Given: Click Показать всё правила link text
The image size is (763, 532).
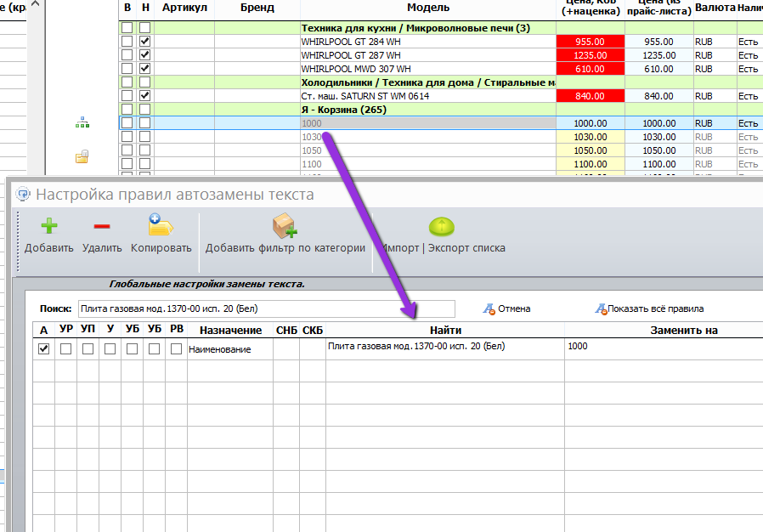Looking at the screenshot, I should point(655,308).
